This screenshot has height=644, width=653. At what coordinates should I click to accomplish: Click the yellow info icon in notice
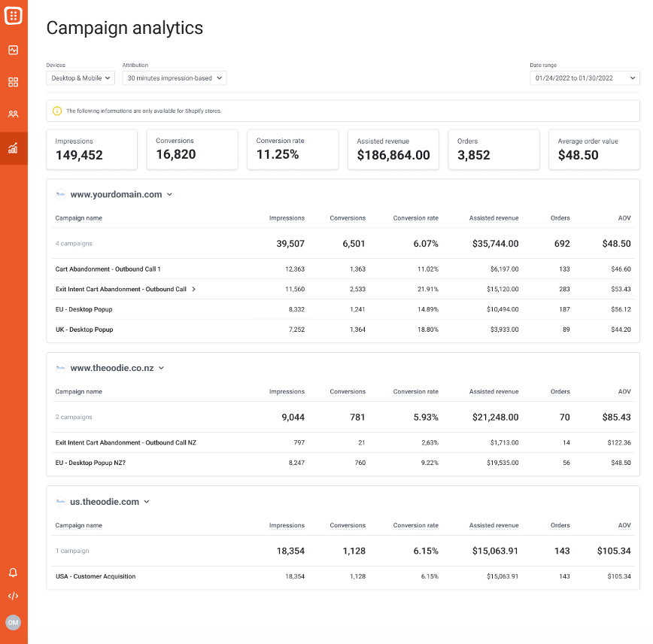click(x=57, y=111)
